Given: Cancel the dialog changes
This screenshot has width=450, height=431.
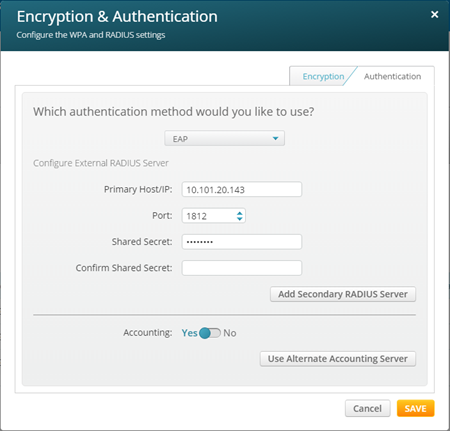Looking at the screenshot, I should (367, 408).
